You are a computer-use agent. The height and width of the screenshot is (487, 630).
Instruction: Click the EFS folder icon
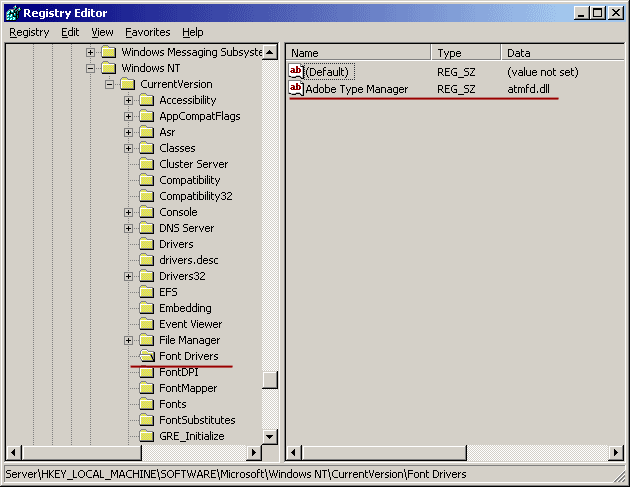click(147, 292)
